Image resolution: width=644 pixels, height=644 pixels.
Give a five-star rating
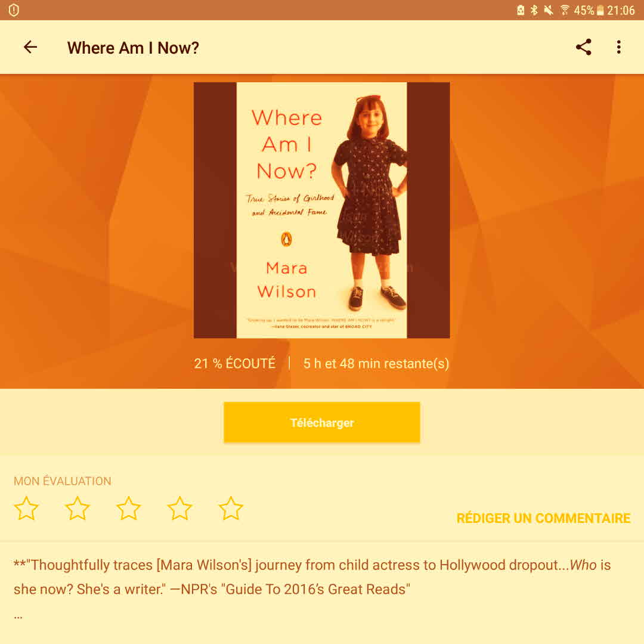(231, 509)
